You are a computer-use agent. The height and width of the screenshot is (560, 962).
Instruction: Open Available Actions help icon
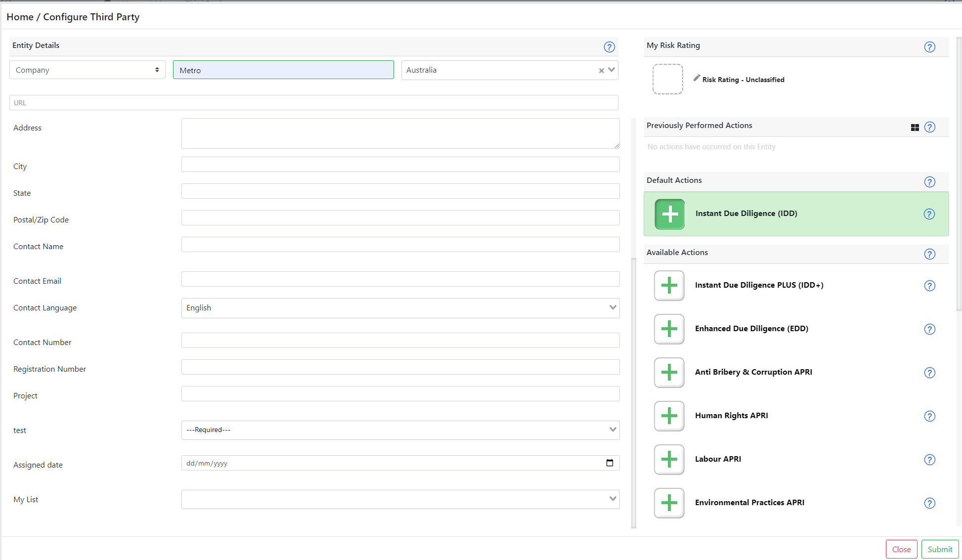[929, 254]
